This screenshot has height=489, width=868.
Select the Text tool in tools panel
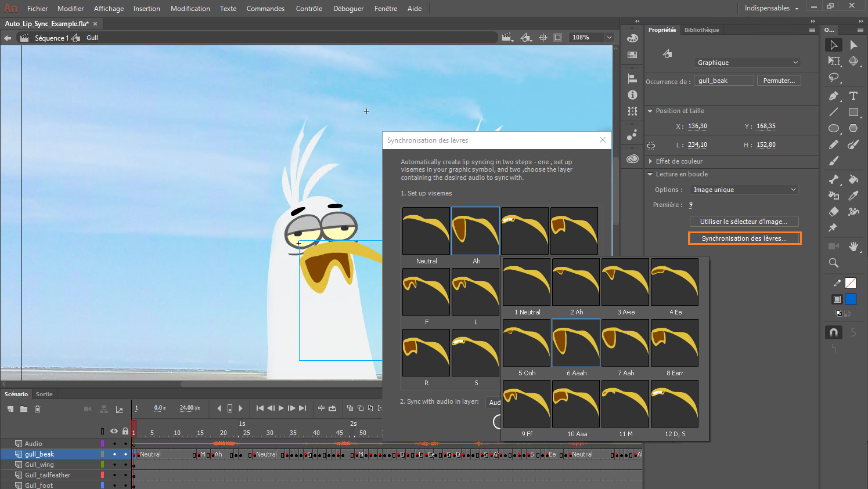(x=853, y=96)
